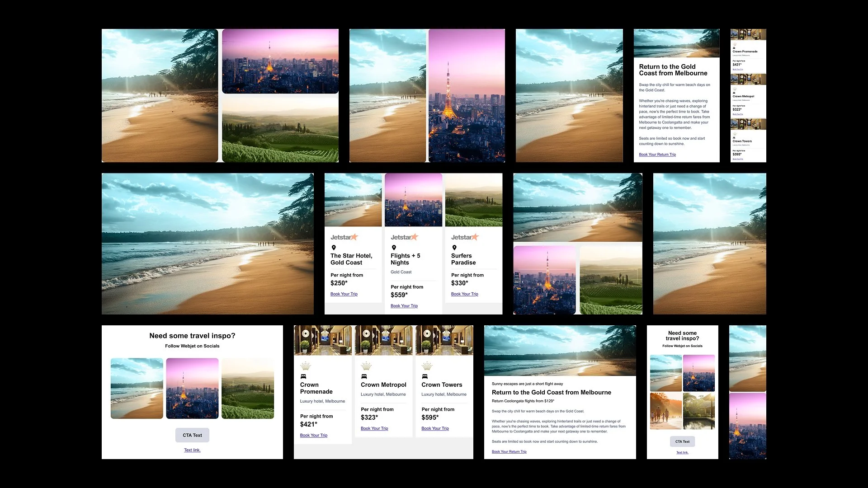Click hotel lobby image above large Crown Towers
The image size is (868, 488).
click(444, 340)
